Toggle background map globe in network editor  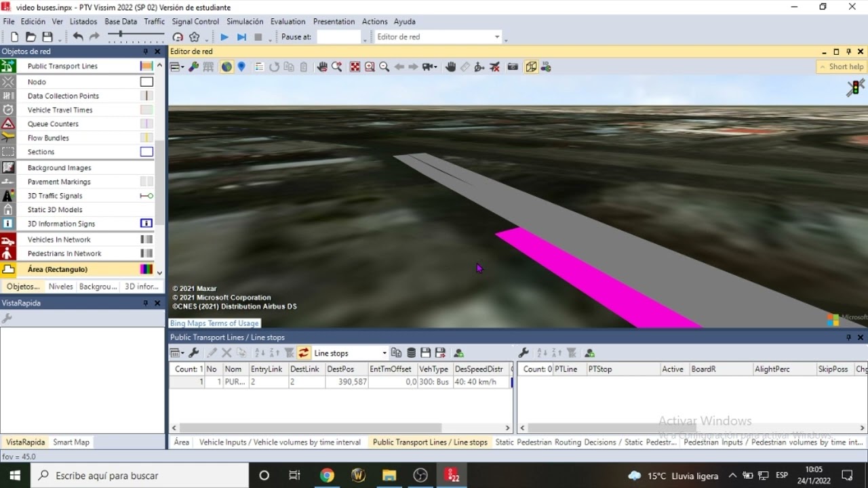click(226, 67)
